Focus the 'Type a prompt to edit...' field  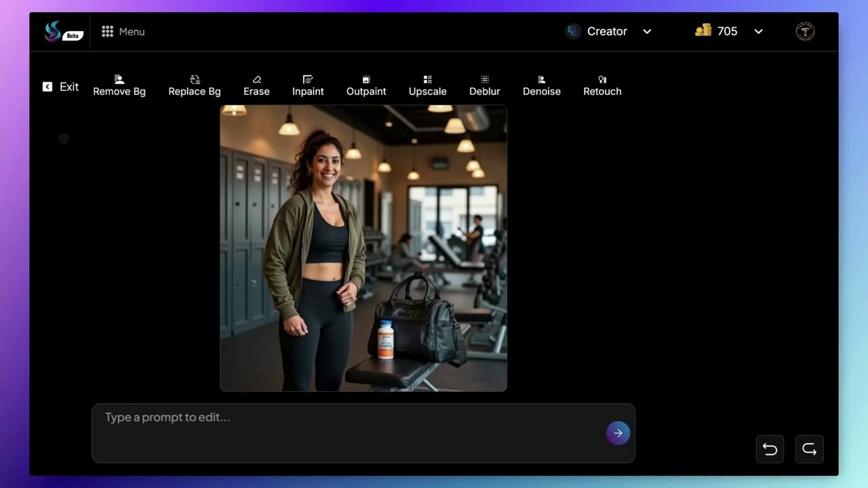363,434
